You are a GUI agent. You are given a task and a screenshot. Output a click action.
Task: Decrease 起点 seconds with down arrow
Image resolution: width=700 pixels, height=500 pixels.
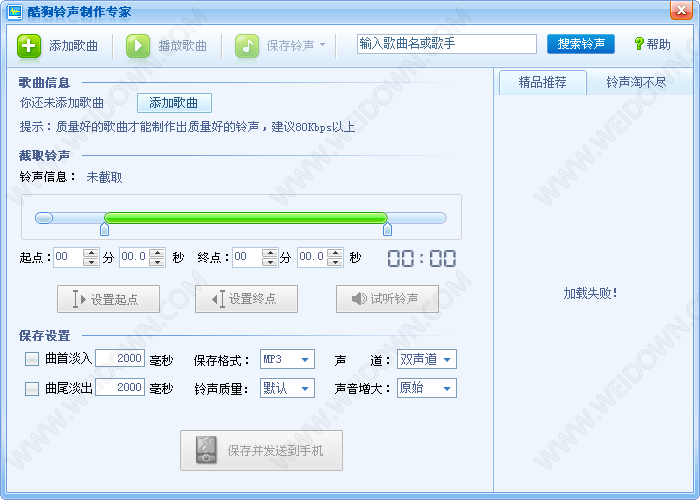(x=157, y=262)
